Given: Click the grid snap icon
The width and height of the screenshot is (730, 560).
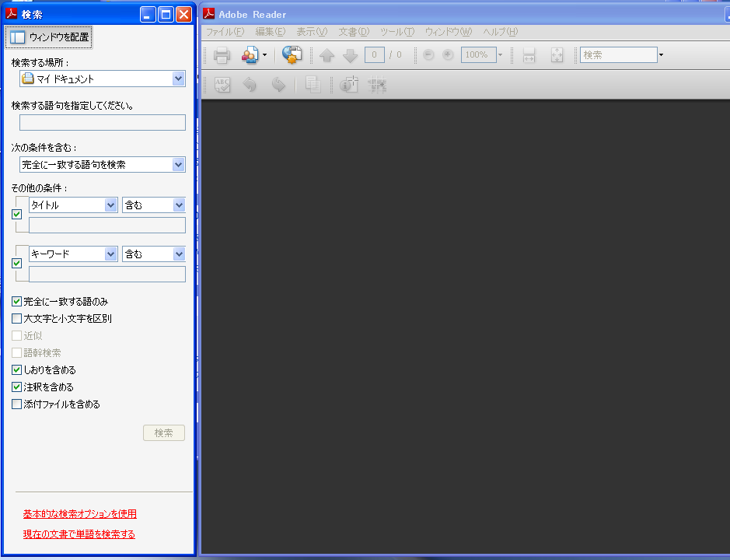Looking at the screenshot, I should tap(377, 85).
